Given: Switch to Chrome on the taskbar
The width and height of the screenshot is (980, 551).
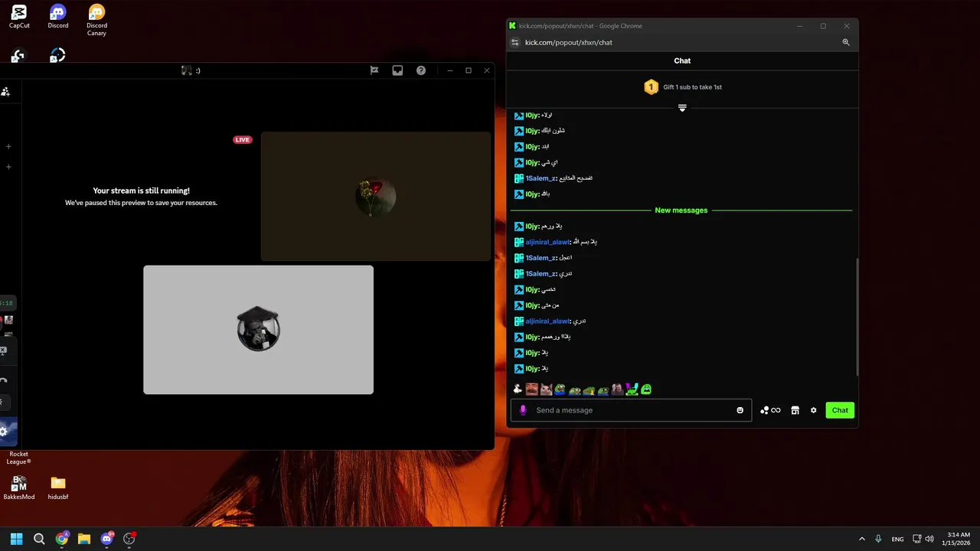Looking at the screenshot, I should point(62,539).
